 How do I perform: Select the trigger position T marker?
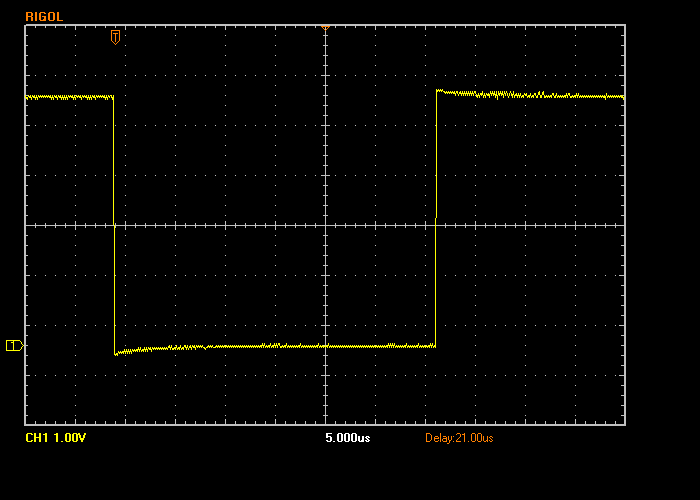click(x=115, y=37)
